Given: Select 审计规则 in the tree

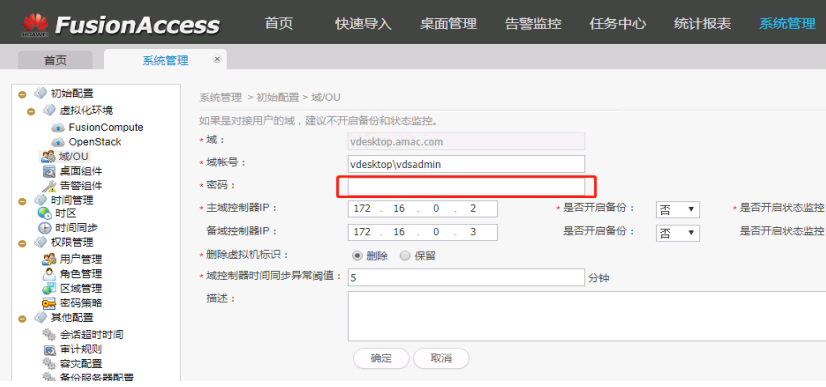Looking at the screenshot, I should [81, 349].
